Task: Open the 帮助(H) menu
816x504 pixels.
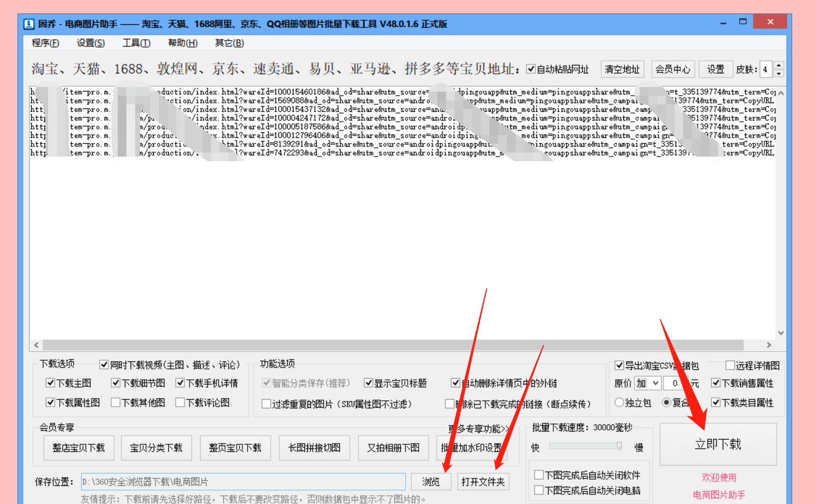Action: click(183, 43)
